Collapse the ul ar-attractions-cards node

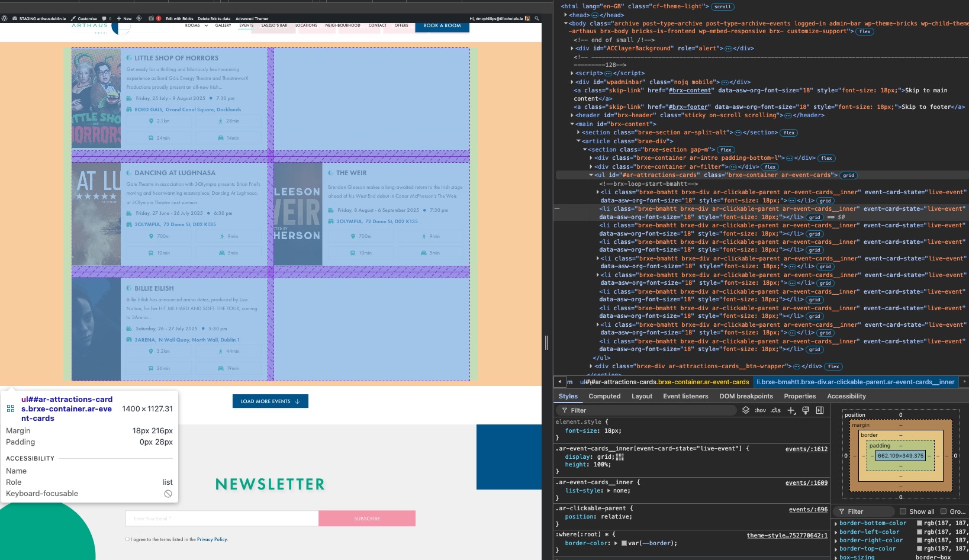[591, 175]
